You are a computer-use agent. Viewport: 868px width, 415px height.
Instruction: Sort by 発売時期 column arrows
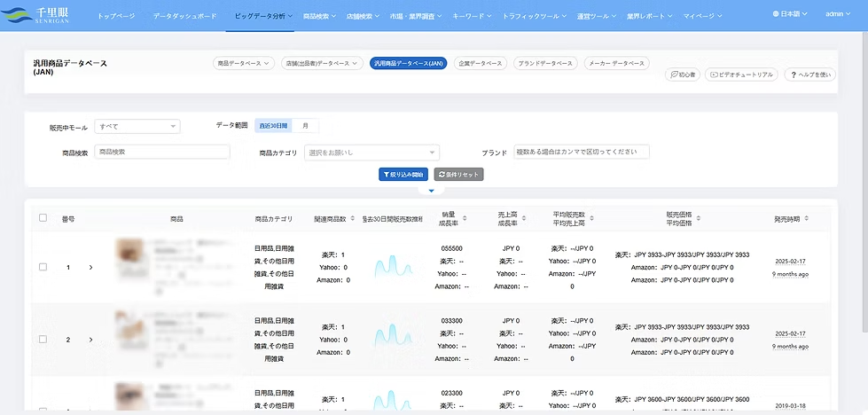pyautogui.click(x=807, y=218)
